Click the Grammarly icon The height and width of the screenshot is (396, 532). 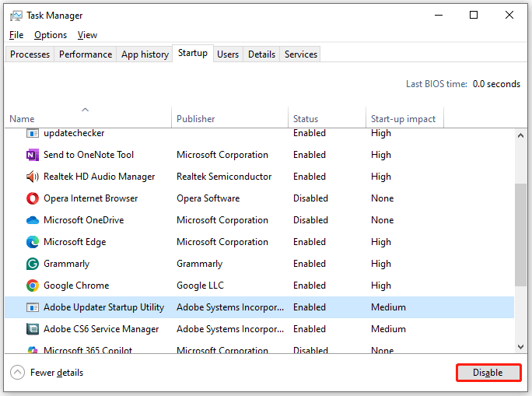(33, 264)
